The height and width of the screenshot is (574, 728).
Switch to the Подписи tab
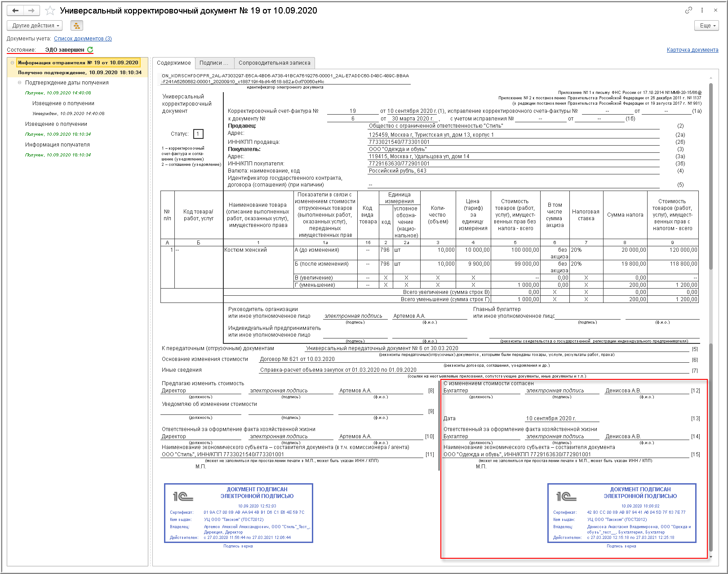pyautogui.click(x=214, y=63)
